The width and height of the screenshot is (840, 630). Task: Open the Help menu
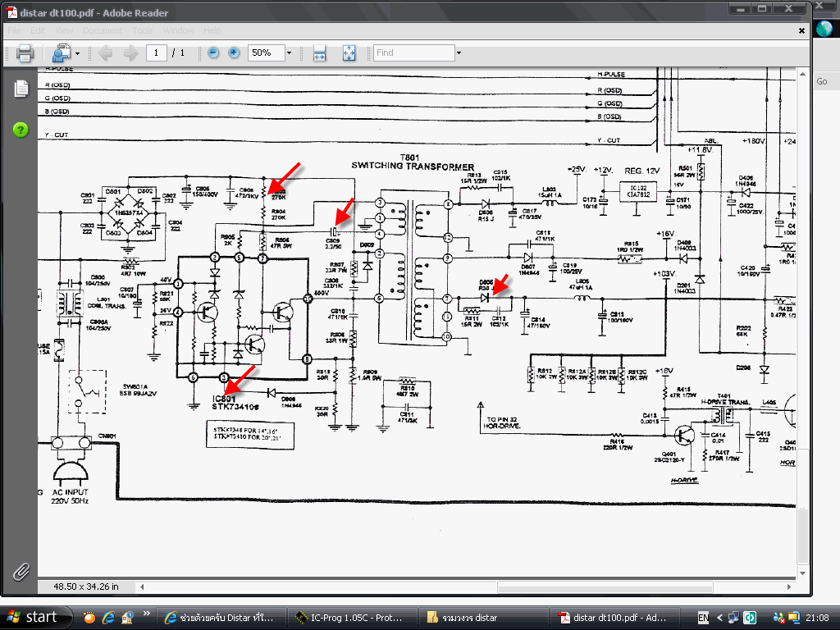(x=212, y=30)
